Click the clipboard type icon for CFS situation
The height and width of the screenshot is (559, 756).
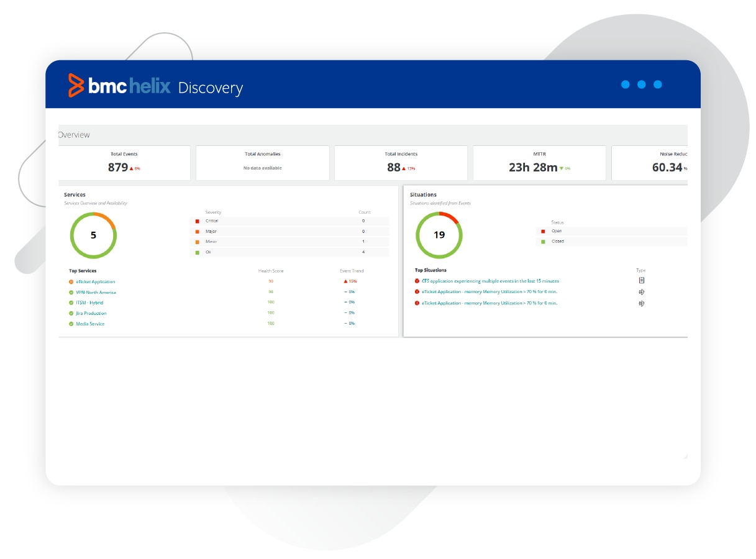pyautogui.click(x=642, y=281)
